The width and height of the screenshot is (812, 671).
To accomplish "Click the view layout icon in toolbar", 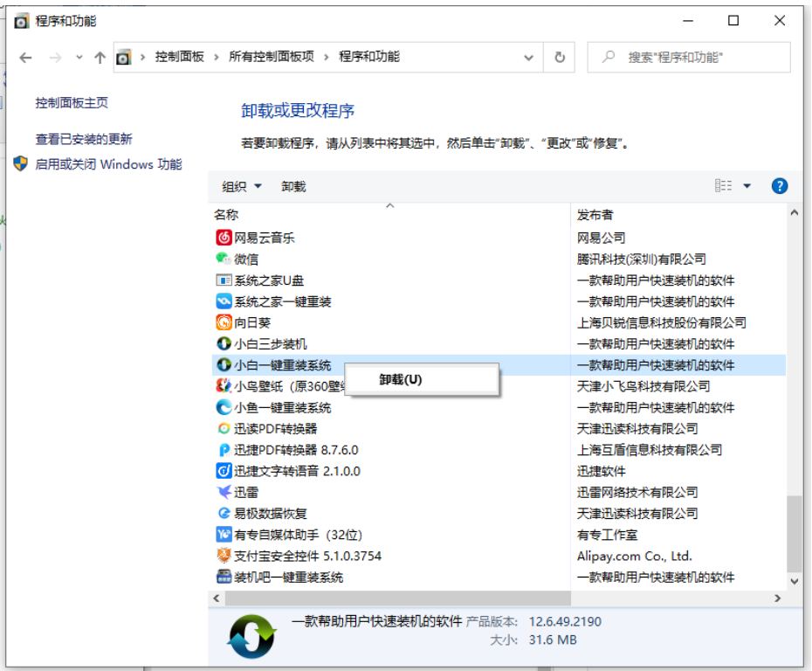I will coord(724,185).
